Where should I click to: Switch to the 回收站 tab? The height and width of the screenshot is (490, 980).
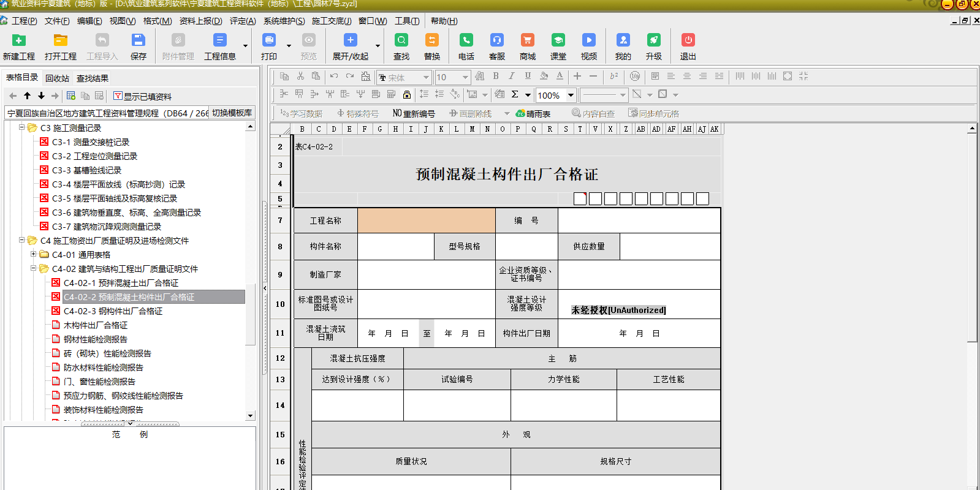57,78
